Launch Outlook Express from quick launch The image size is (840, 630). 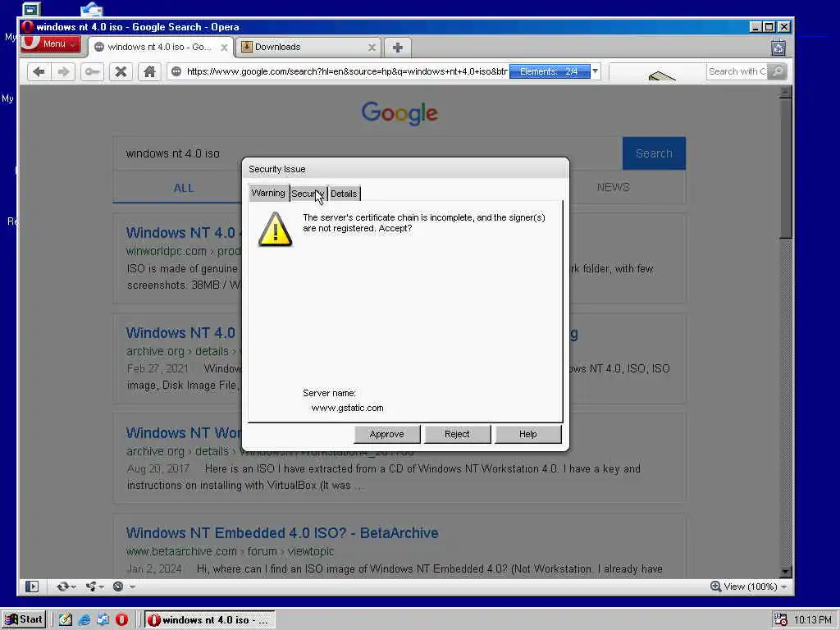103,620
